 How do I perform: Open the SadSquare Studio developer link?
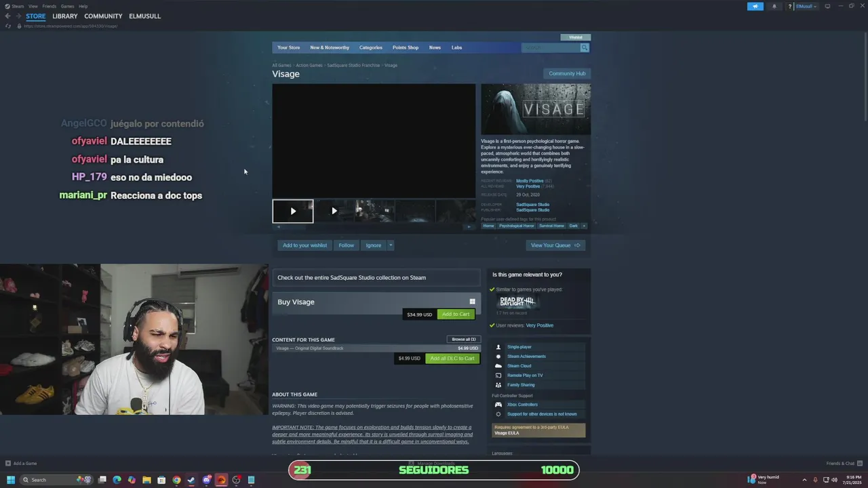click(x=532, y=204)
